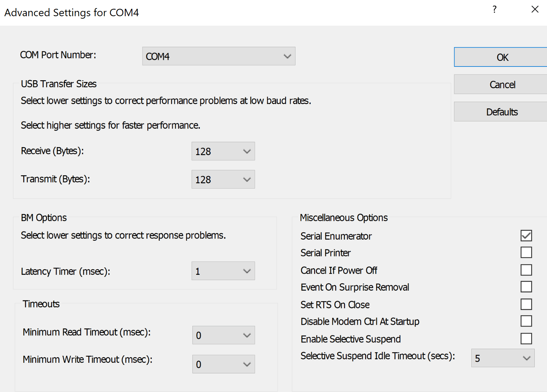Restore settings with the Defaults button
The width and height of the screenshot is (547, 392).
pos(502,112)
